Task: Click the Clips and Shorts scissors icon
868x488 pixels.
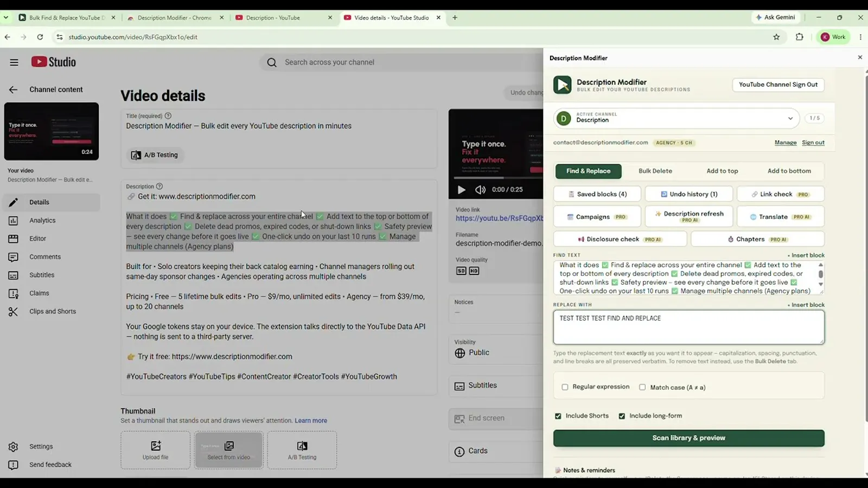Action: [x=13, y=312]
